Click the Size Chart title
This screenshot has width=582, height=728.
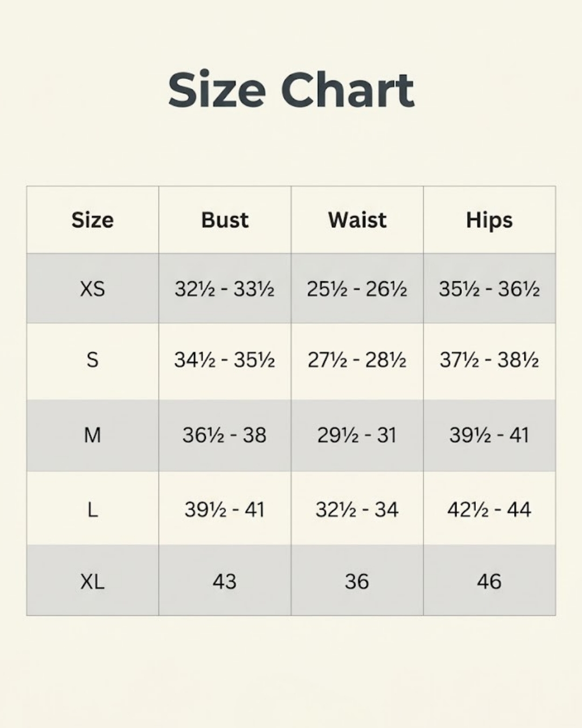tap(291, 90)
